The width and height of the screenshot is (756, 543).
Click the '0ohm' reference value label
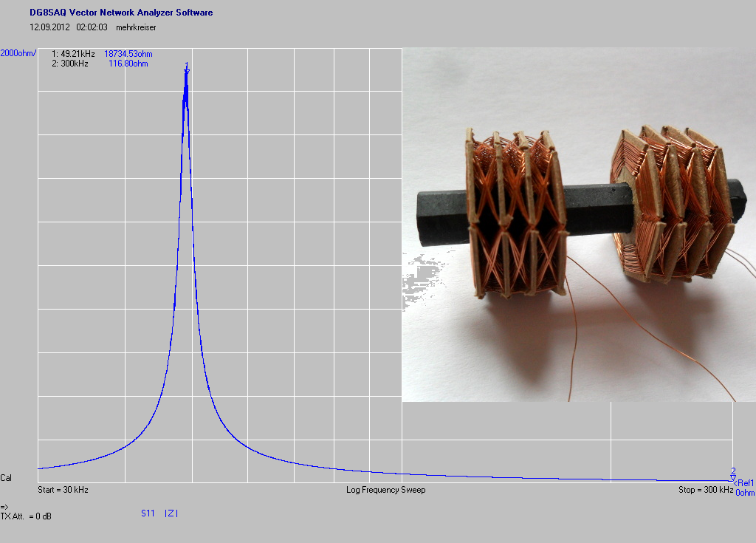click(x=745, y=493)
